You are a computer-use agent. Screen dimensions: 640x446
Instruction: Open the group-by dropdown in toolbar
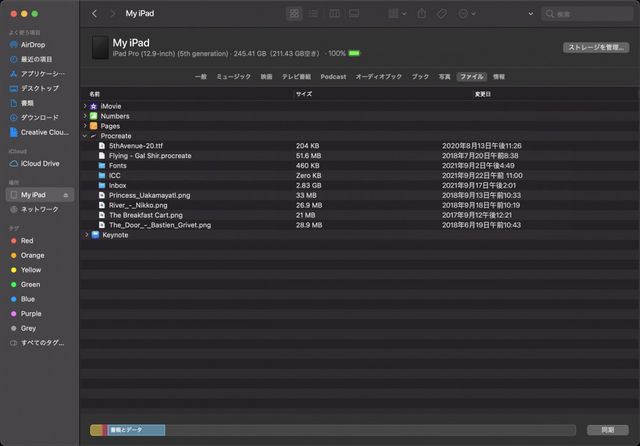(397, 13)
